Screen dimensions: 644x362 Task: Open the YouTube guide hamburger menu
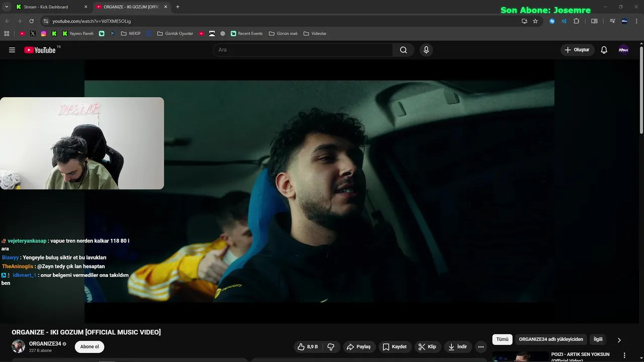click(12, 50)
